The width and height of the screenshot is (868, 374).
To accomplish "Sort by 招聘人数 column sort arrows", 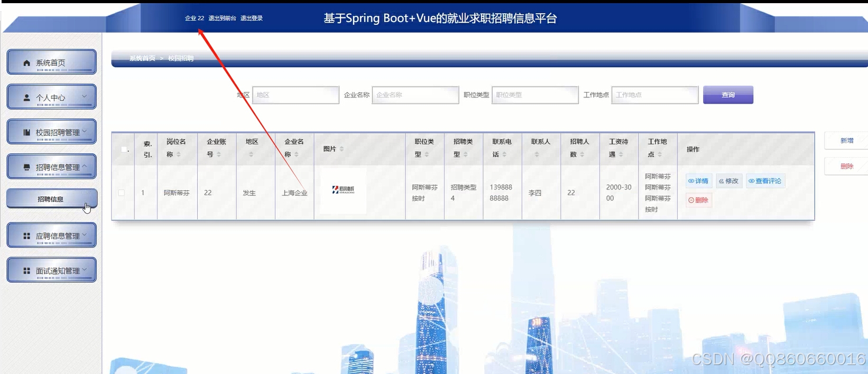I will [582, 154].
